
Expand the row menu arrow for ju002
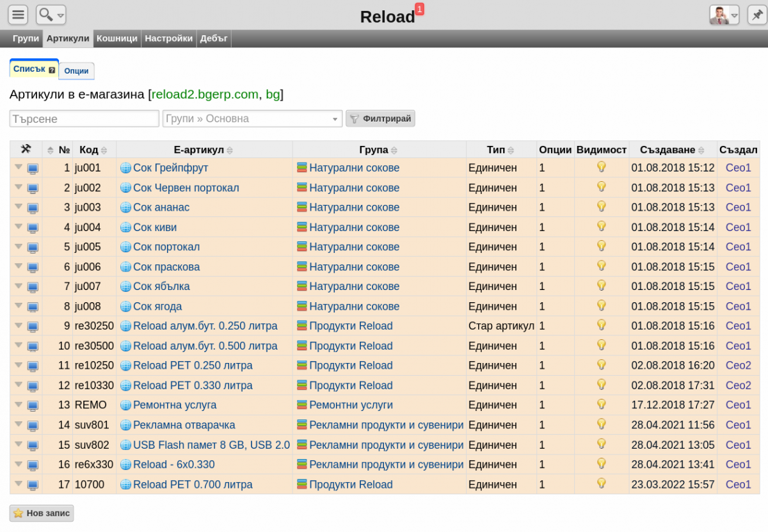click(x=19, y=188)
